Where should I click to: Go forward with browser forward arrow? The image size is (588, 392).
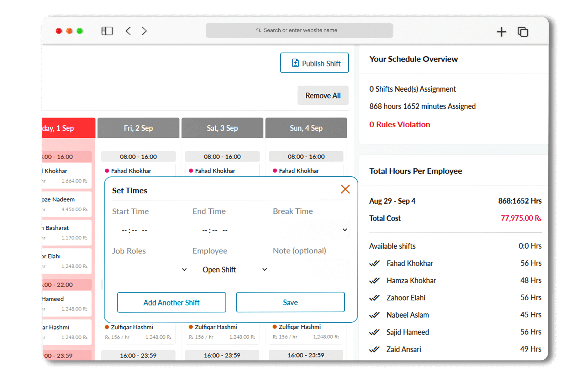[144, 31]
